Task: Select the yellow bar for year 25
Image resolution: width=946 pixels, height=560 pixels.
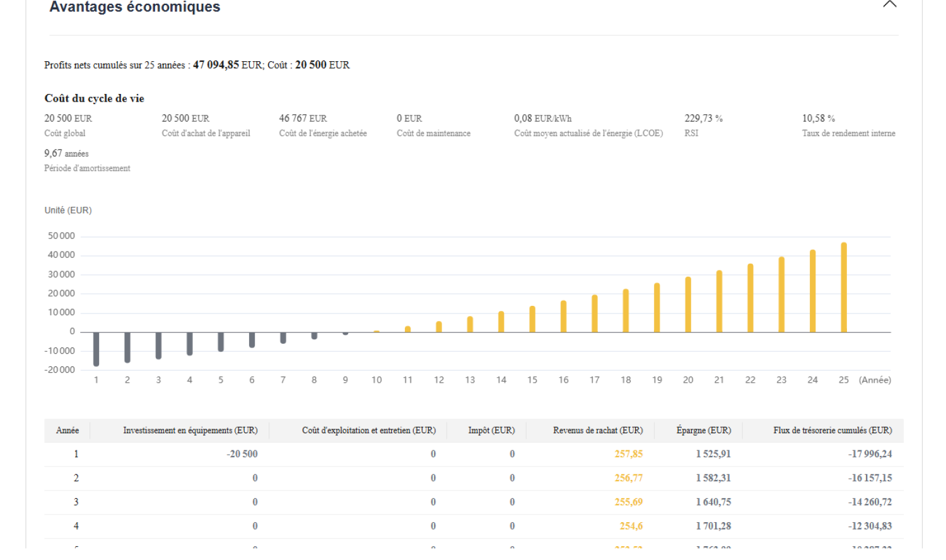Action: (x=843, y=288)
